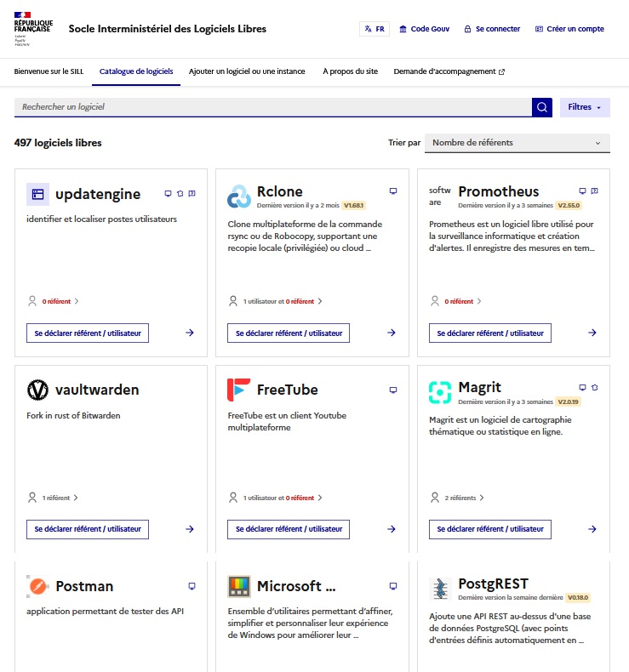
Task: Open Ajouter un logiciel ou une instance
Action: [247, 71]
